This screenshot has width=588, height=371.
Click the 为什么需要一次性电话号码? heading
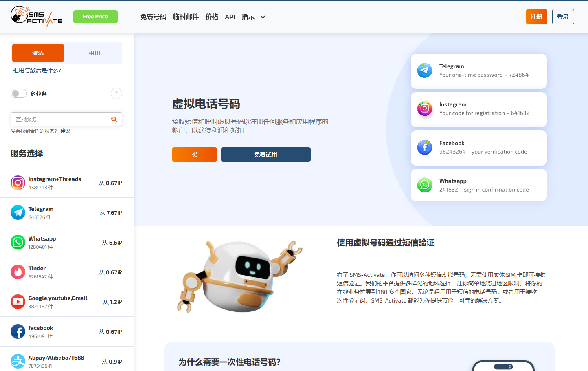tap(229, 362)
